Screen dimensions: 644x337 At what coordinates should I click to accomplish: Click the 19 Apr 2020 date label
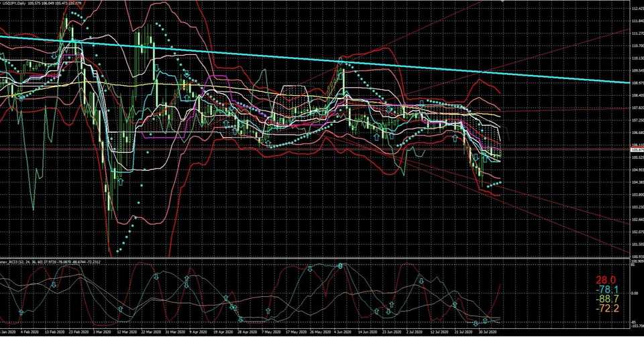point(223,331)
